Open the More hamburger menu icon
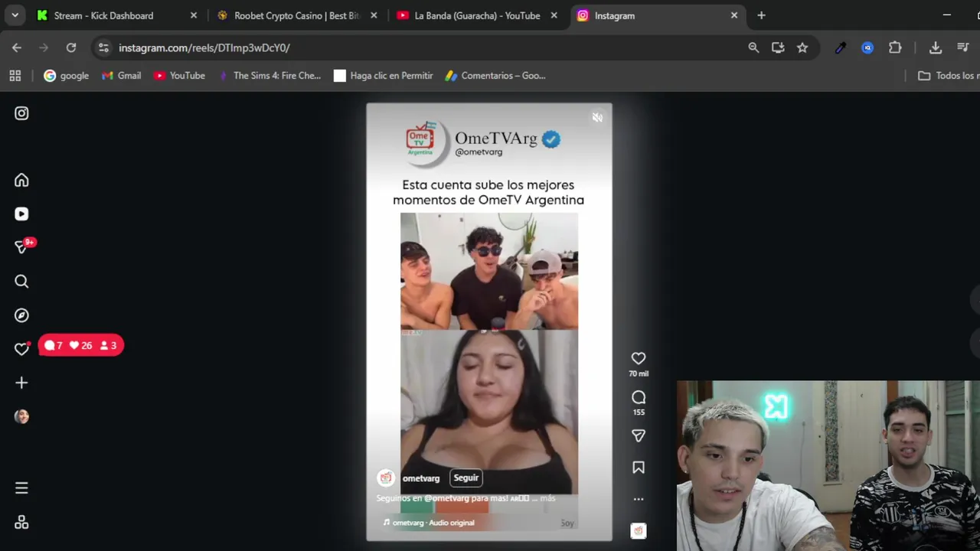This screenshot has width=980, height=551. [21, 487]
